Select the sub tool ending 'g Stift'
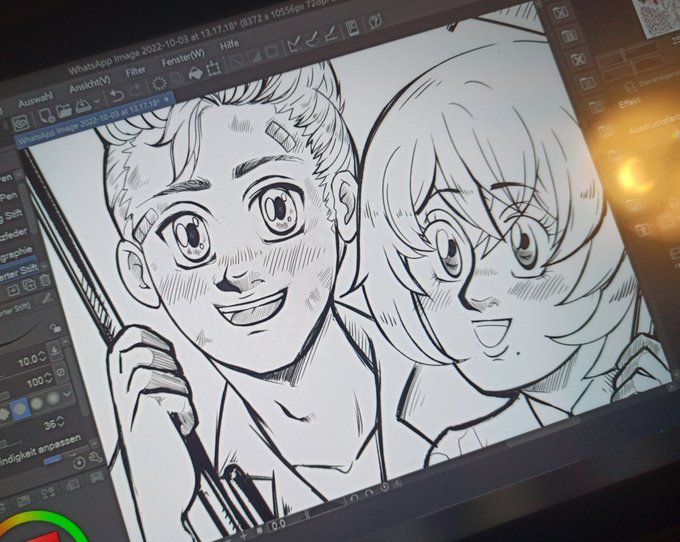680x542 pixels. click(x=11, y=215)
